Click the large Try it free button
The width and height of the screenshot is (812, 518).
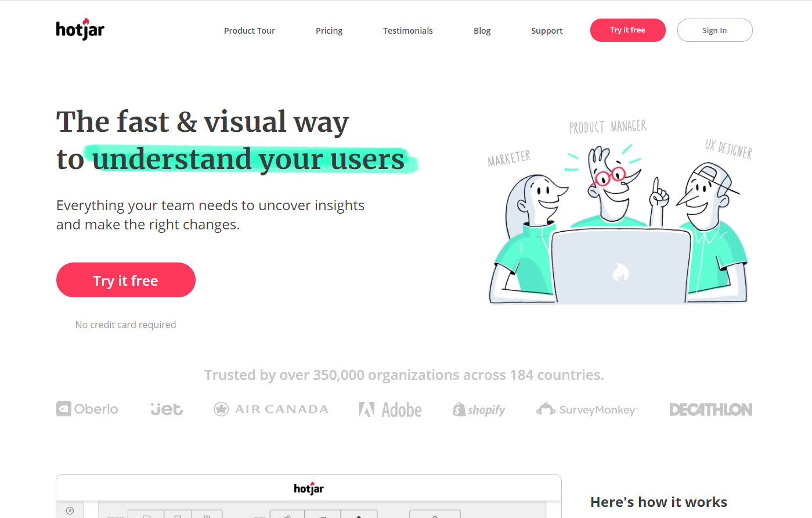[x=126, y=280]
